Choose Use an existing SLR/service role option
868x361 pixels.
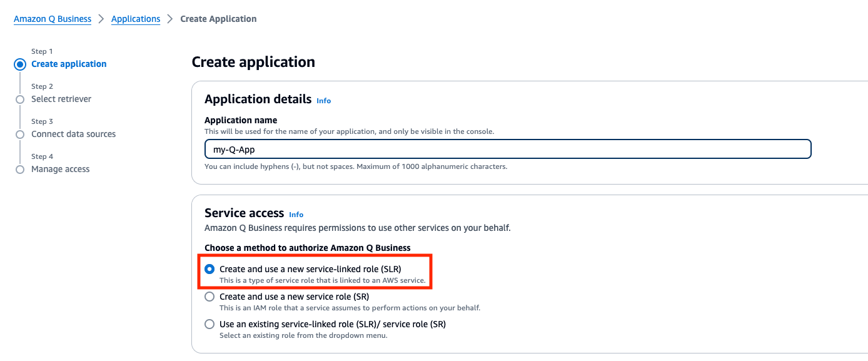click(x=209, y=324)
